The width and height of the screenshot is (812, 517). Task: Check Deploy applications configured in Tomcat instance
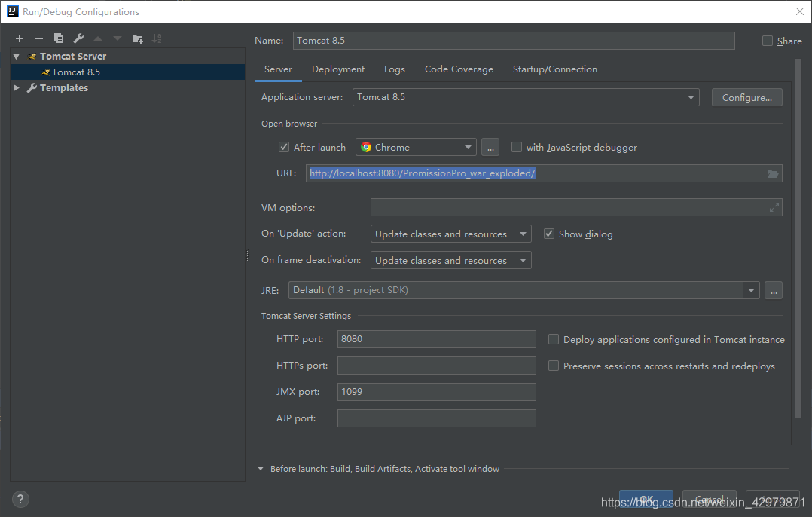click(554, 339)
